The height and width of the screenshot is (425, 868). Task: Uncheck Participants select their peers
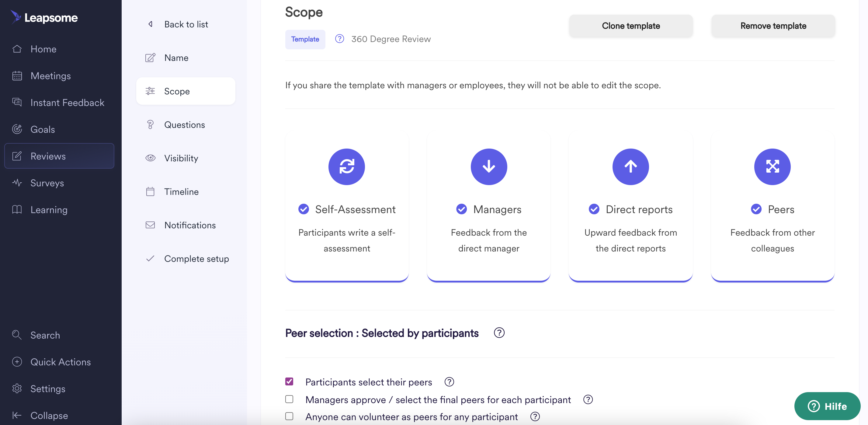click(289, 381)
